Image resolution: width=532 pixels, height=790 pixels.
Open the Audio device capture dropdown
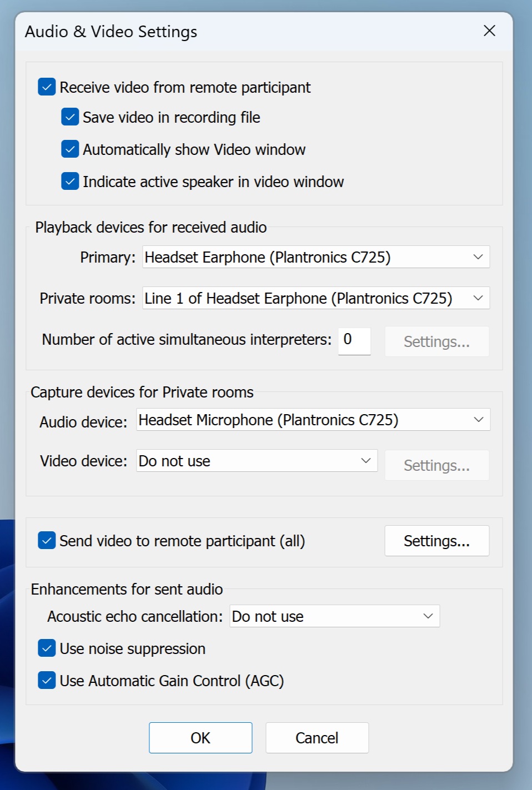click(x=313, y=420)
